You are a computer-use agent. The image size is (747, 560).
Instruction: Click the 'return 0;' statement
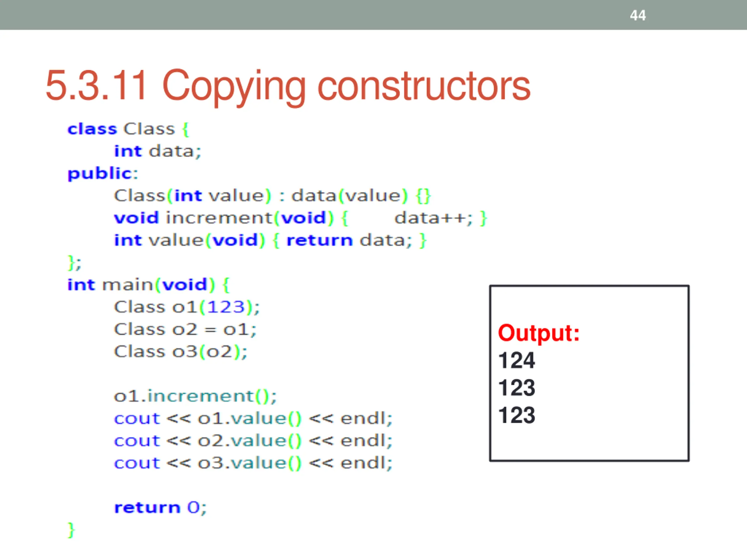point(160,508)
